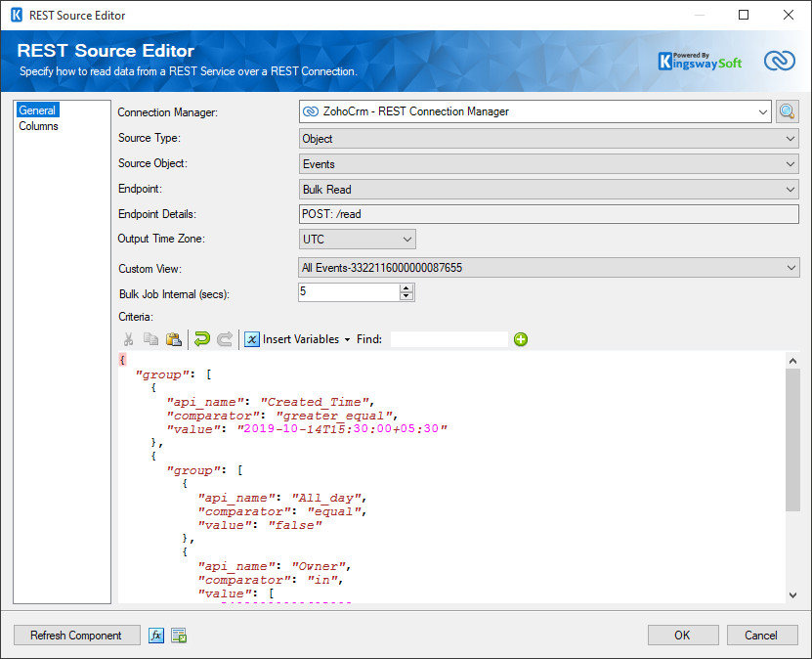Image resolution: width=812 pixels, height=659 pixels.
Task: Click the Bulk Job Interval value field
Action: pyautogui.click(x=349, y=292)
